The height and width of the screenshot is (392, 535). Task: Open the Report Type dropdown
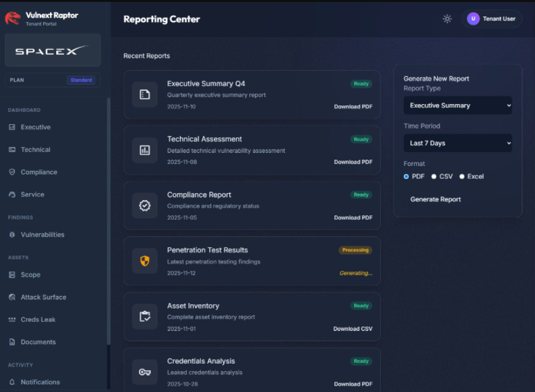coord(457,105)
